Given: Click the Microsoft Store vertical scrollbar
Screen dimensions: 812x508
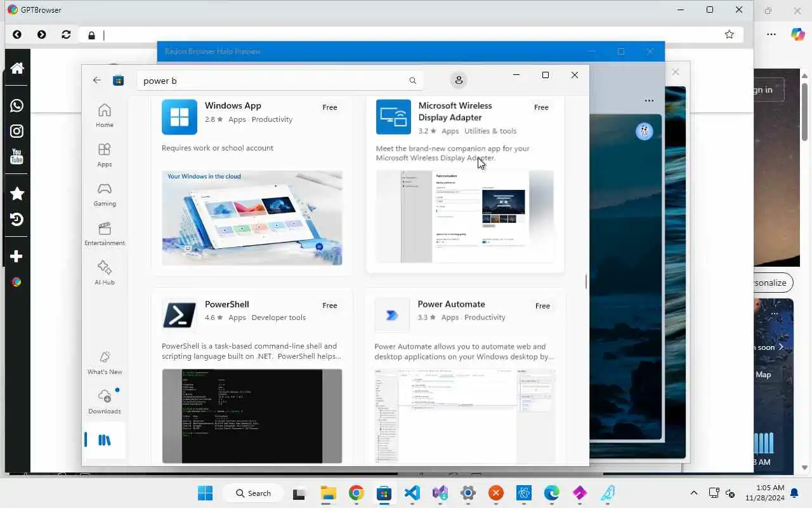Looking at the screenshot, I should tap(586, 281).
